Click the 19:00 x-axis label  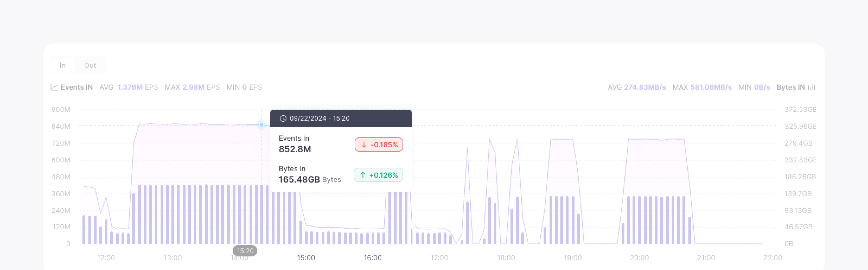[573, 258]
